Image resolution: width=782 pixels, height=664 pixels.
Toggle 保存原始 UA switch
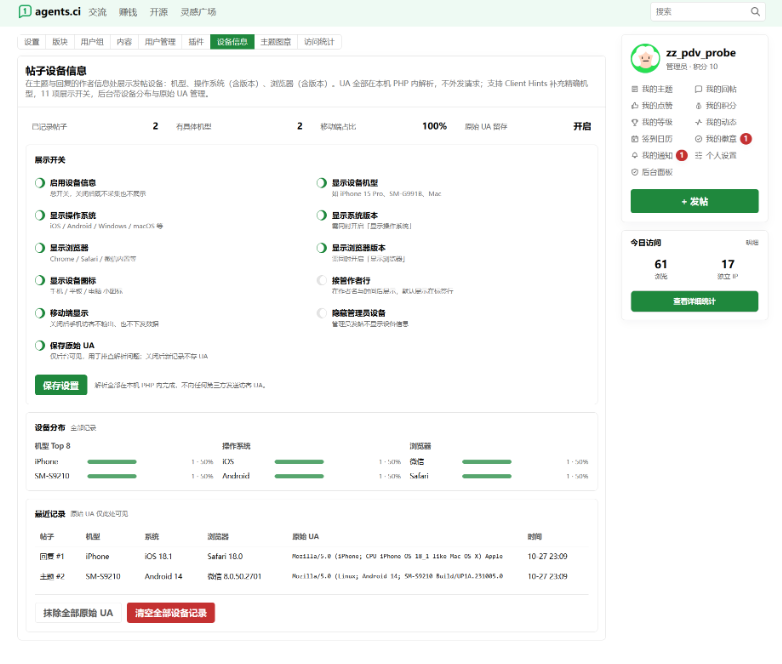[40, 346]
